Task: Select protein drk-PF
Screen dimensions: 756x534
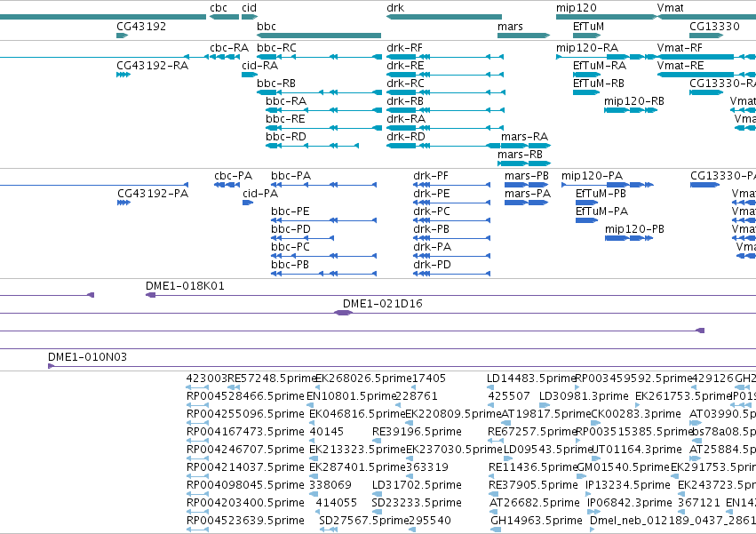Action: click(x=452, y=185)
